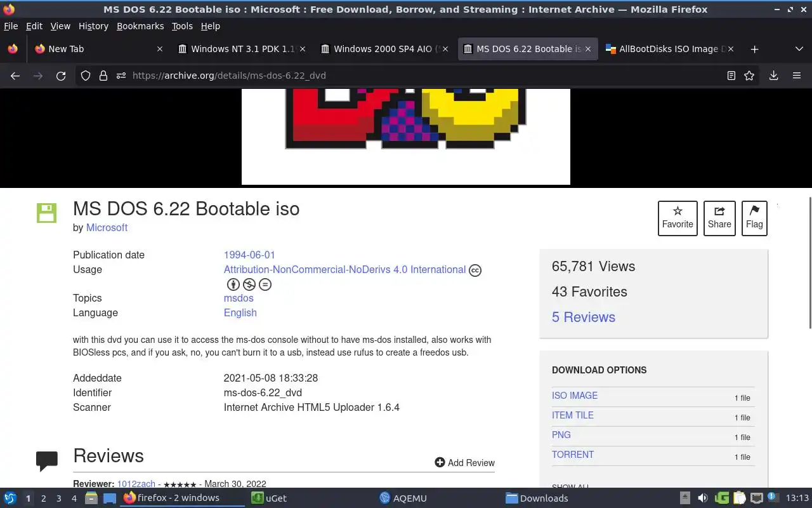Viewport: 812px width, 508px height.
Task: Click the site security padlock icon
Action: click(103, 76)
